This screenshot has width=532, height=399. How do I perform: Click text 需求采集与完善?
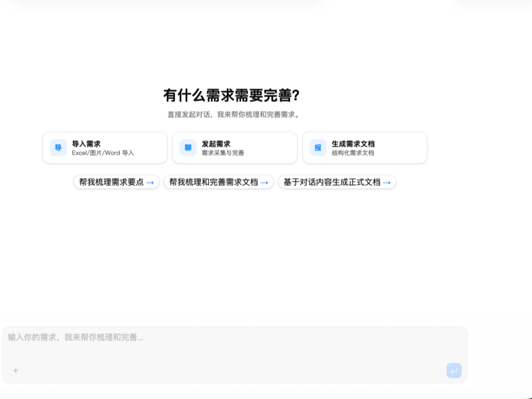pyautogui.click(x=223, y=153)
